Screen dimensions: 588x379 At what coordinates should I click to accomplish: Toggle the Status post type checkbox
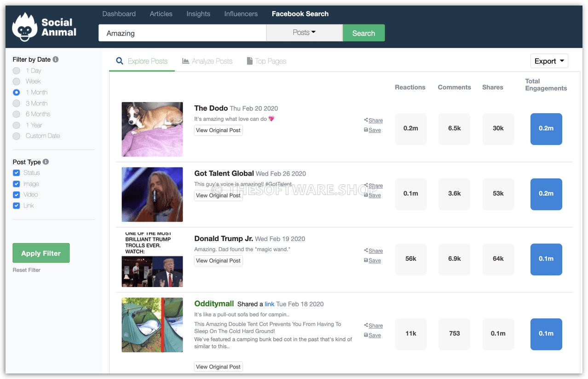[x=17, y=173]
